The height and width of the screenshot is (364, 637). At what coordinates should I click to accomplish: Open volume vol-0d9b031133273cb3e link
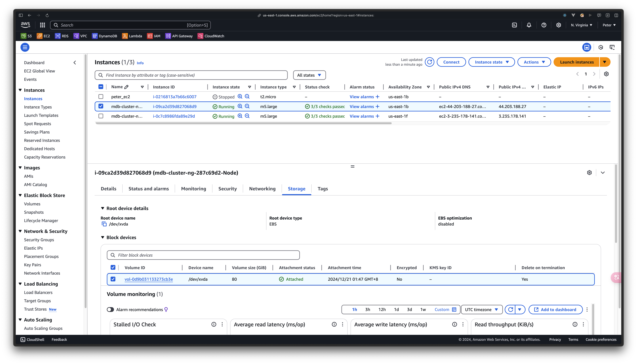tap(149, 279)
